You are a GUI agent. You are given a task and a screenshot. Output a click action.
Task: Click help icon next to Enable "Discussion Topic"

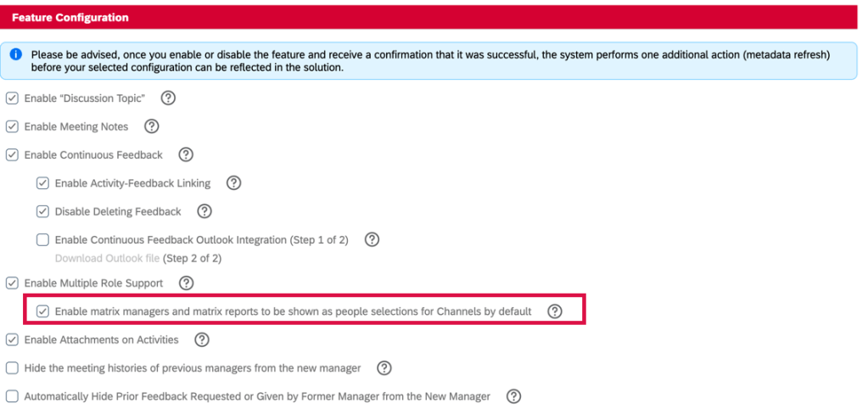coord(168,98)
